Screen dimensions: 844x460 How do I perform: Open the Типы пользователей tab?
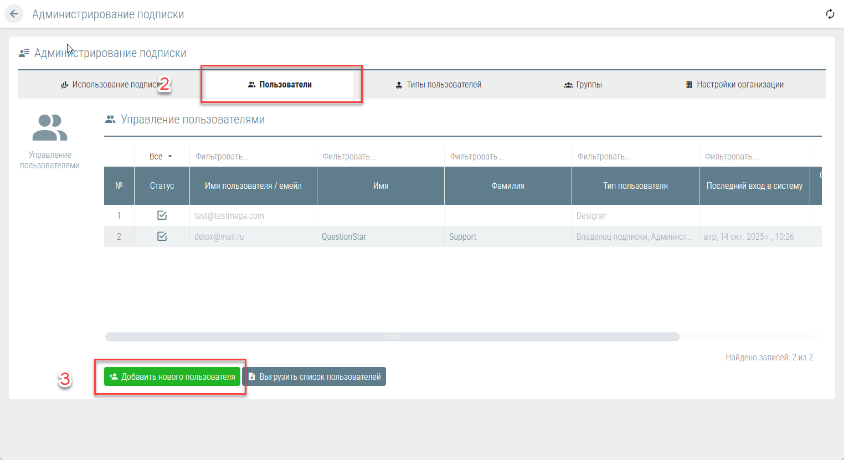click(x=438, y=85)
